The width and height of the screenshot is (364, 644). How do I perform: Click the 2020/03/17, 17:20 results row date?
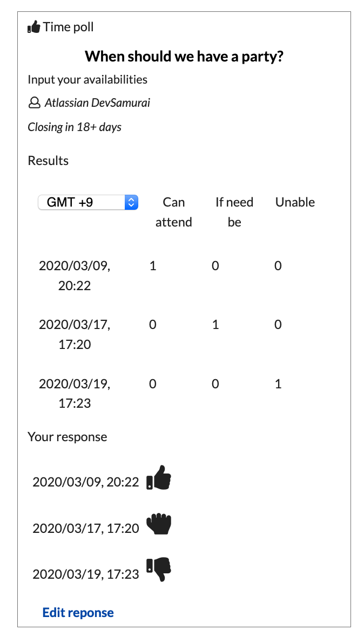[75, 334]
